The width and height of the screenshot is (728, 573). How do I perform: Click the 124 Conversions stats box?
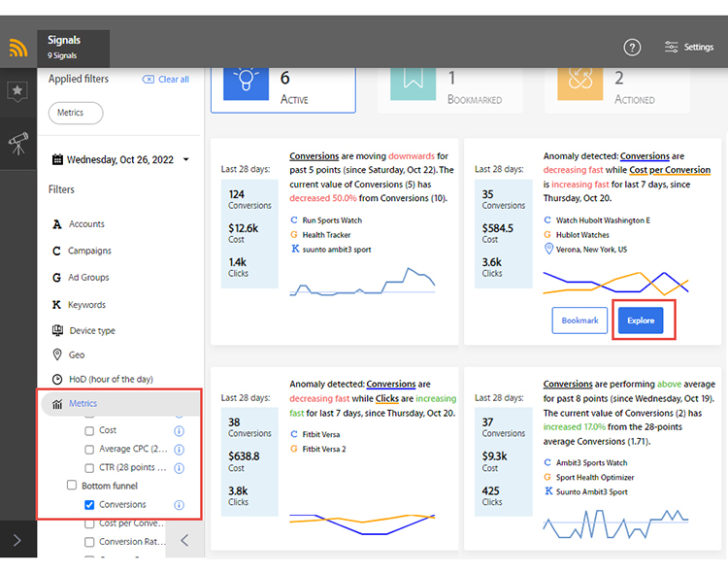[x=249, y=234]
